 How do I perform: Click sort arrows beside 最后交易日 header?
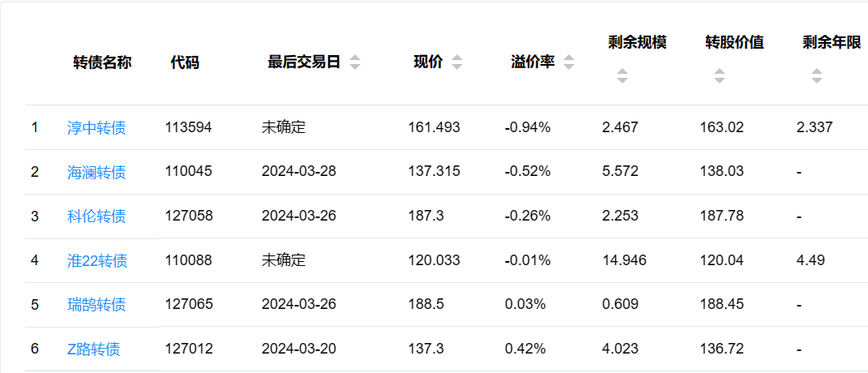point(354,62)
